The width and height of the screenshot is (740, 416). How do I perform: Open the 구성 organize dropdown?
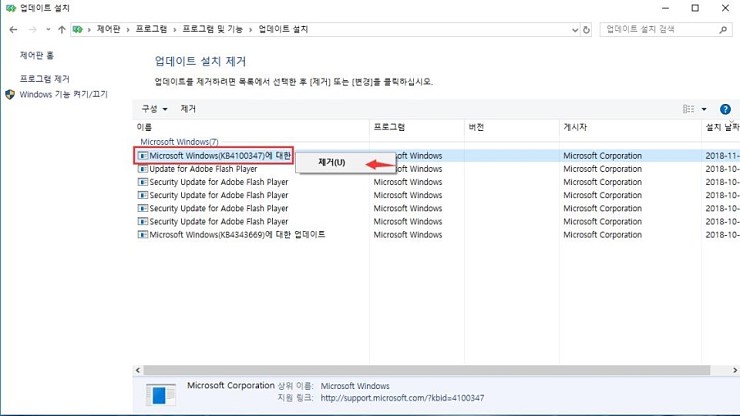tap(154, 109)
